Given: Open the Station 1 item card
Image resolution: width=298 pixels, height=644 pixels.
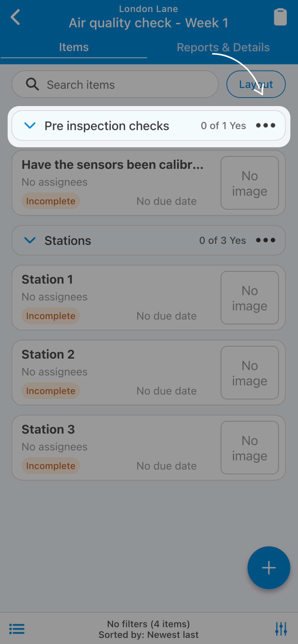Looking at the screenshot, I should coord(148,298).
